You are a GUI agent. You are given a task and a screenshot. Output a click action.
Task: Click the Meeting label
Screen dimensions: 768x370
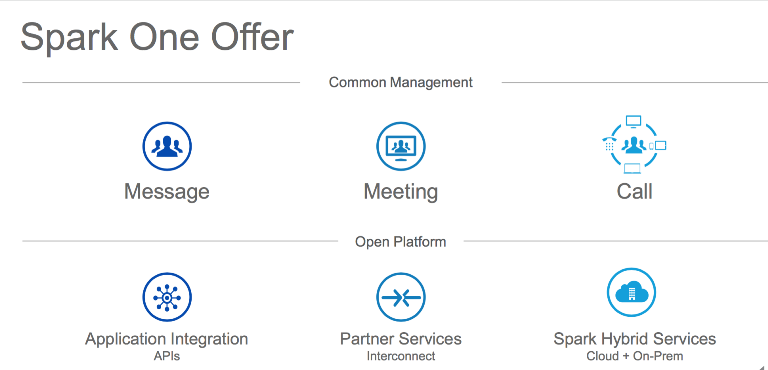pos(401,192)
